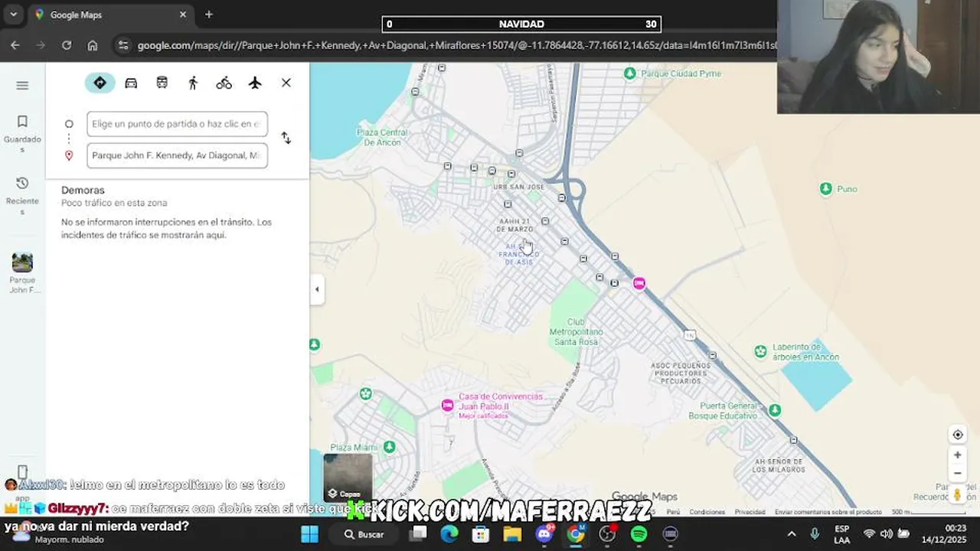Viewport: 980px width, 551px height.
Task: Go back in Chrome browser
Action: (15, 45)
